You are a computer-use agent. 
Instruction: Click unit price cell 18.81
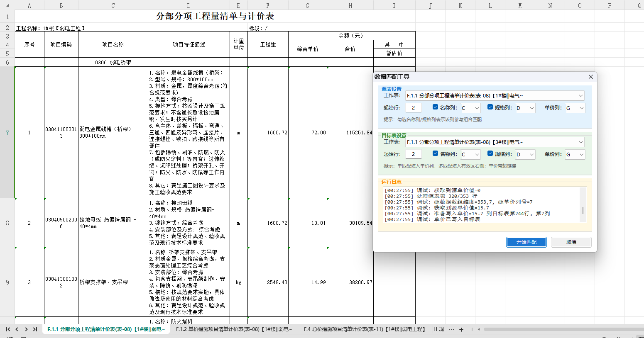coord(308,223)
